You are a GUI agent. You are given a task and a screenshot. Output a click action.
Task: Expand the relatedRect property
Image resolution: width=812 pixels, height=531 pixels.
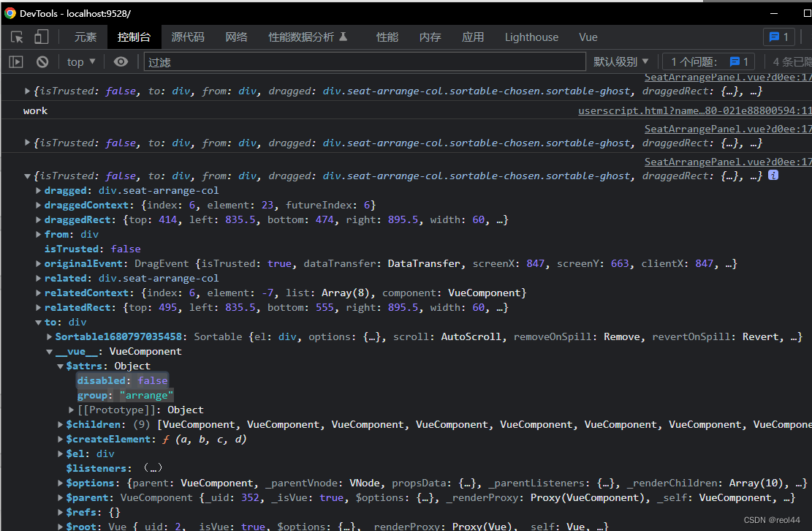pos(38,307)
